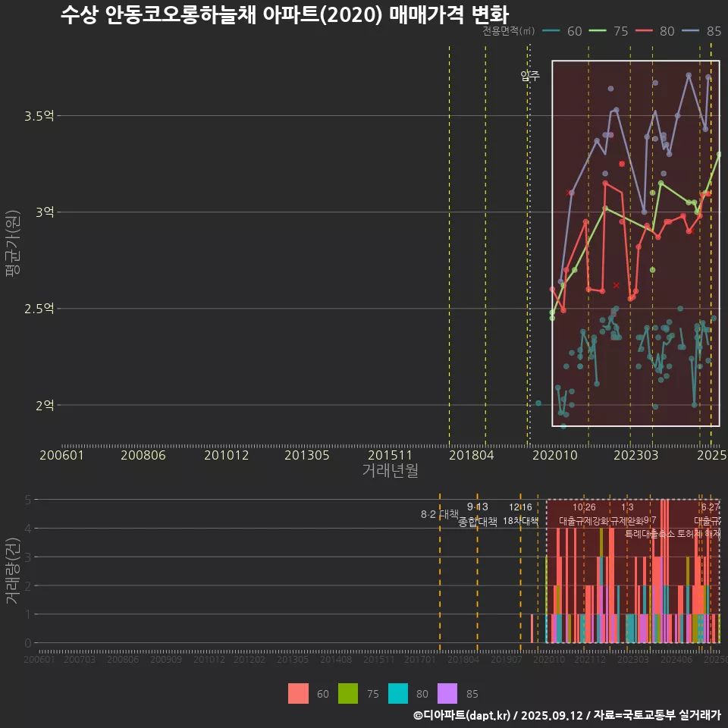This screenshot has height=728, width=728.
Task: Click the 80 cyan legend swatch at bottom
Action: (398, 693)
